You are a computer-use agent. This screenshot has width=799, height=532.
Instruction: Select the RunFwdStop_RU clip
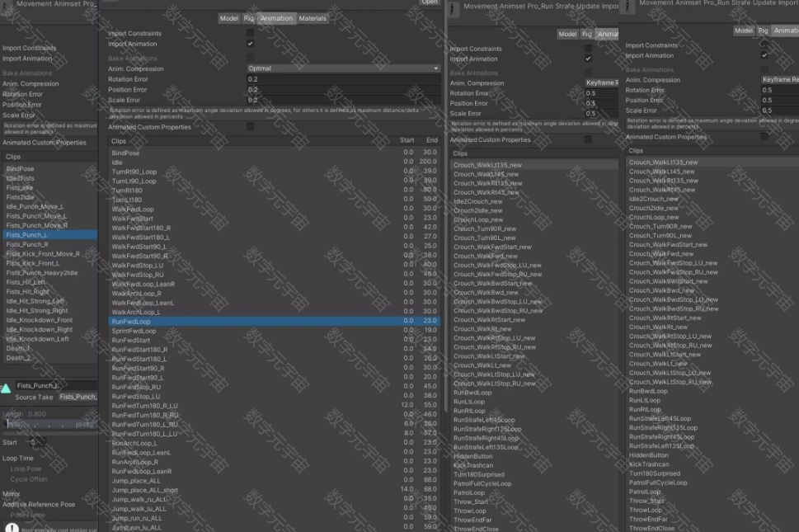click(275, 387)
